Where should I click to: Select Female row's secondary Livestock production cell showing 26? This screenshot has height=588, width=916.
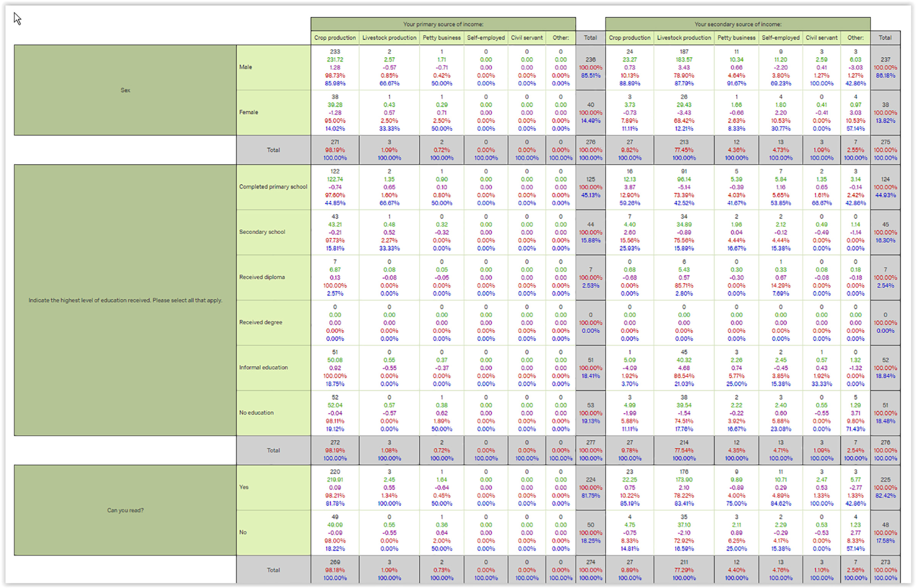(x=684, y=112)
